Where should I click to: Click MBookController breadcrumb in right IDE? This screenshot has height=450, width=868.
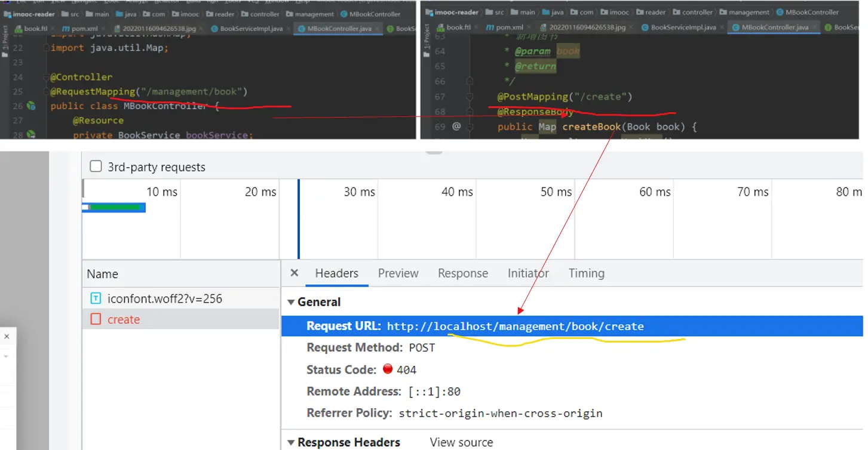coord(808,13)
